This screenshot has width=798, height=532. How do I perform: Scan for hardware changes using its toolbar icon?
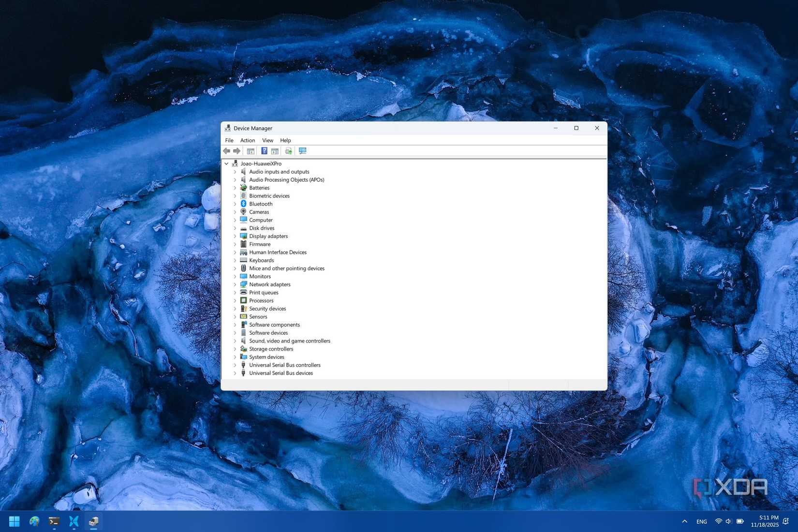(288, 150)
